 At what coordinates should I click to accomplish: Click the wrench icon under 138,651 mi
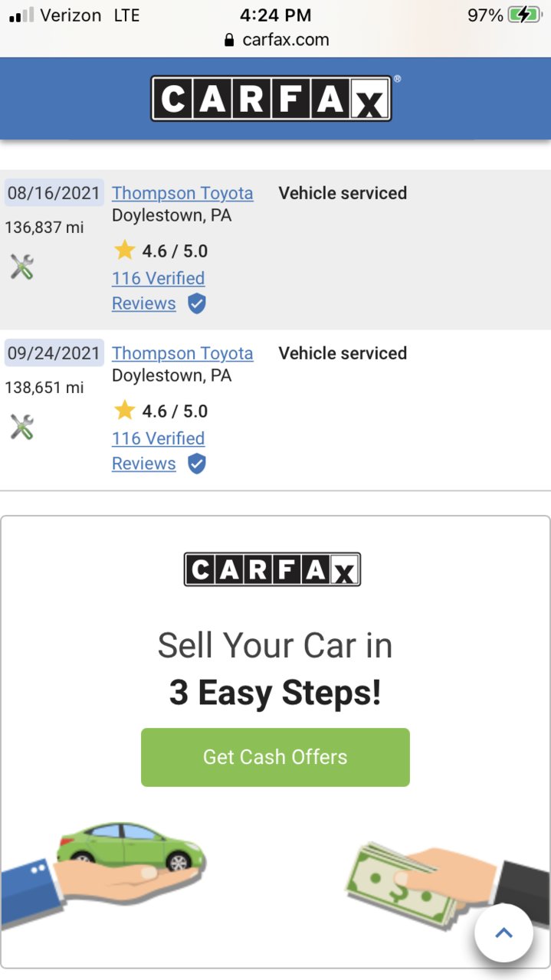coord(21,427)
